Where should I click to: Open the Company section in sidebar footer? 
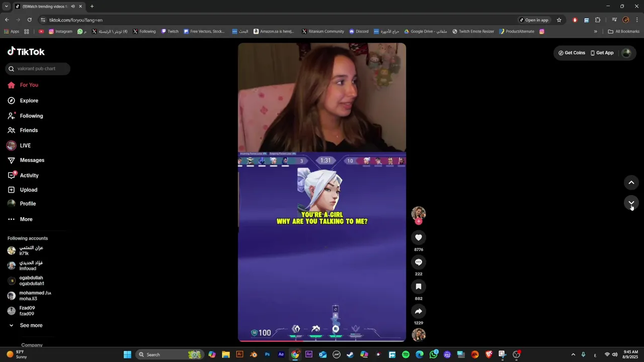point(32,345)
